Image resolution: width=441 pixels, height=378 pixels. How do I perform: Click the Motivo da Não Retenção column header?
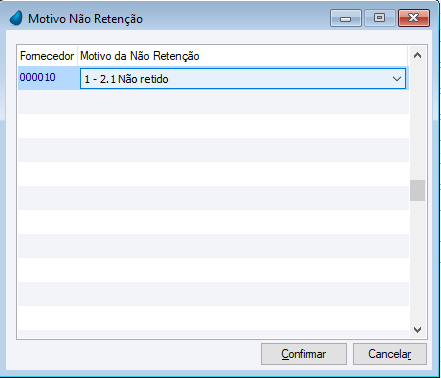point(242,56)
